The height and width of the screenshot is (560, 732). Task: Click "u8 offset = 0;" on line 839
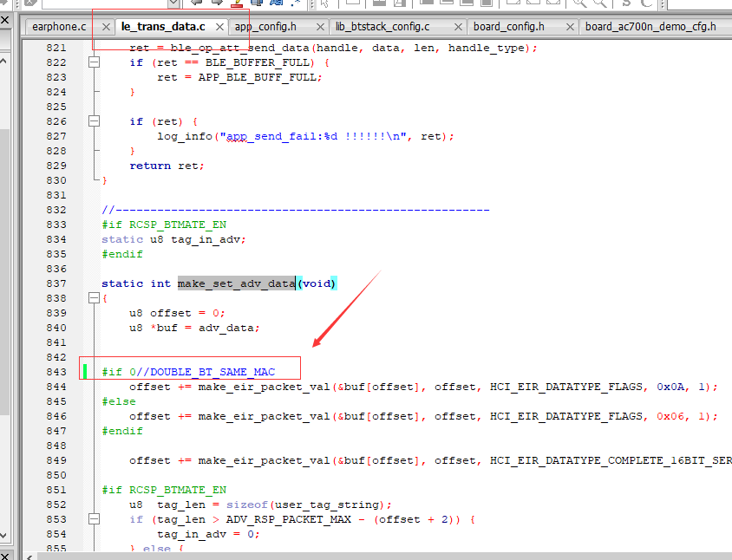pyautogui.click(x=177, y=313)
